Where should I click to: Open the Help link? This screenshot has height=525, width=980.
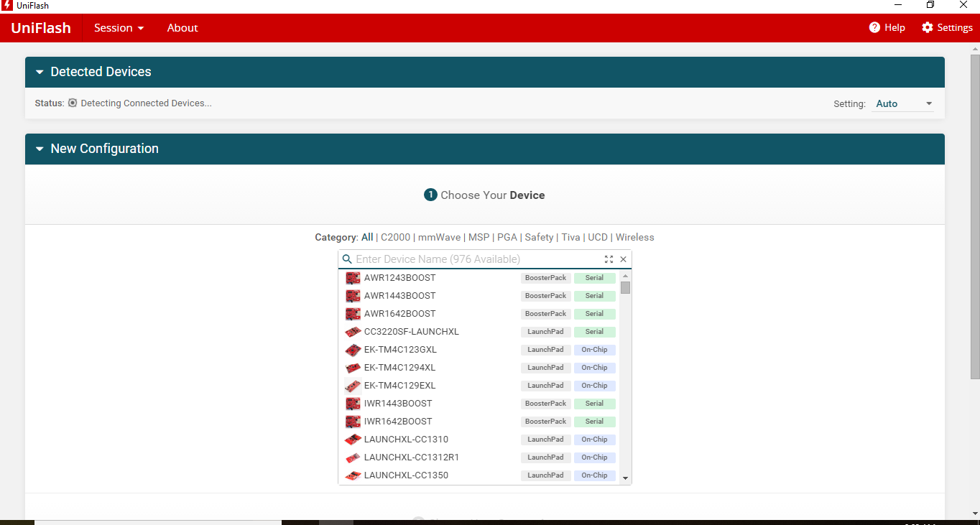pyautogui.click(x=887, y=28)
